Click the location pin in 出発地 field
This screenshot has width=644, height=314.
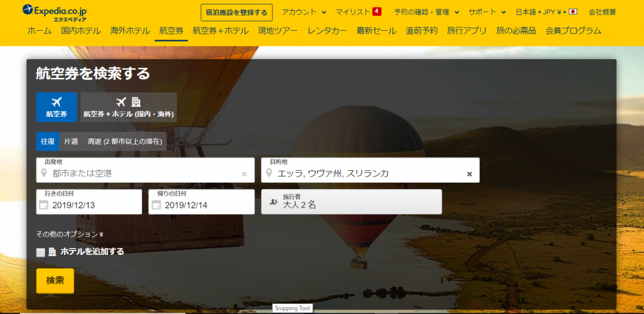click(x=44, y=173)
